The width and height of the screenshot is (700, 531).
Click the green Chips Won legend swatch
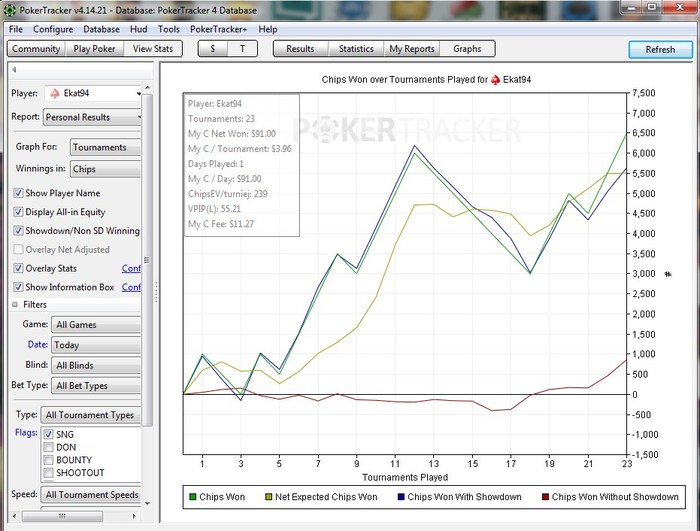tap(192, 497)
